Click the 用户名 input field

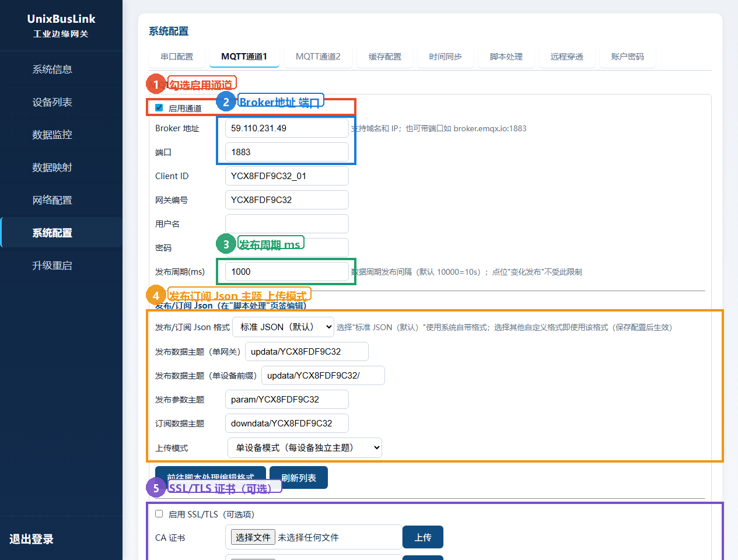click(287, 224)
